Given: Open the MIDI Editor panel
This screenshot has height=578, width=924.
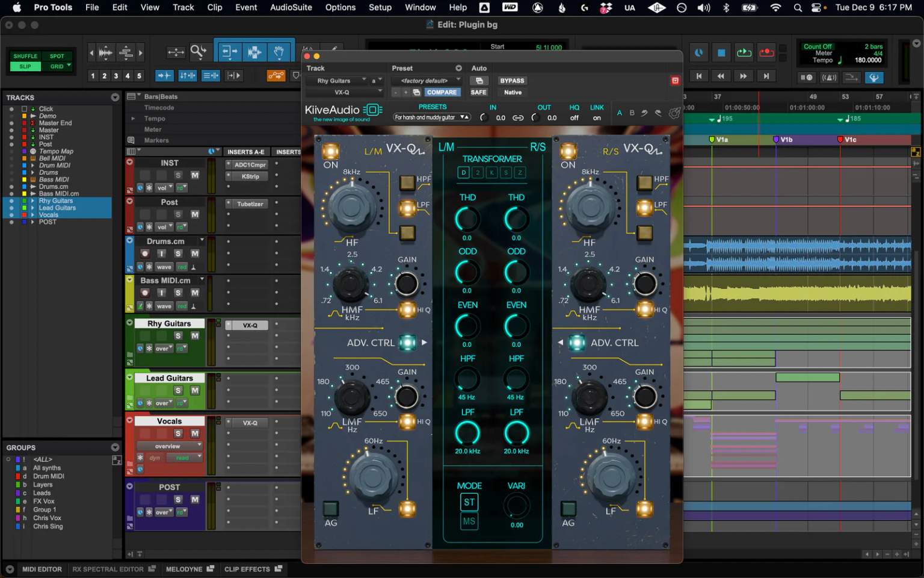Looking at the screenshot, I should (42, 569).
